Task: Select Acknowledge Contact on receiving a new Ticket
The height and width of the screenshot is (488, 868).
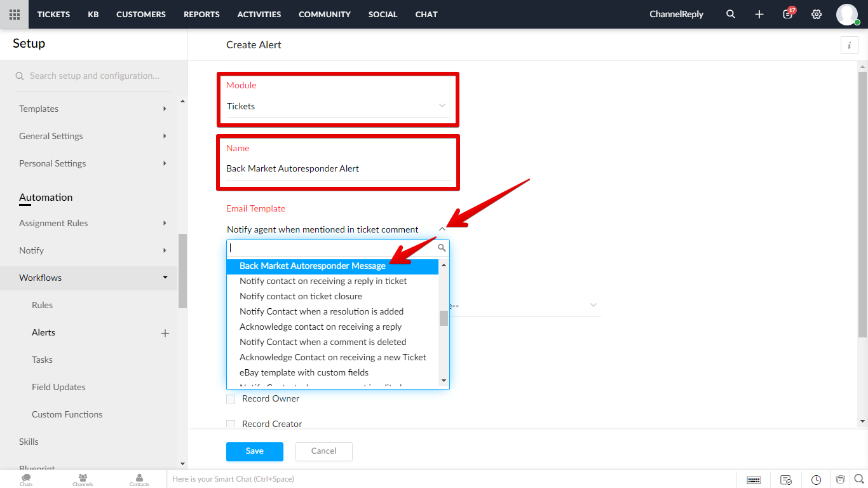Action: tap(333, 357)
